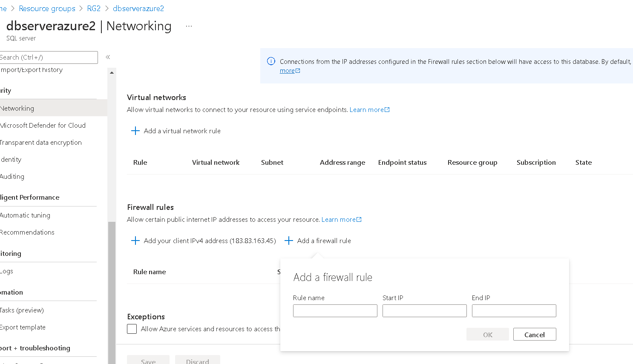This screenshot has width=633, height=364.
Task: Go to Resource groups breadcrumb
Action: pyautogui.click(x=47, y=9)
